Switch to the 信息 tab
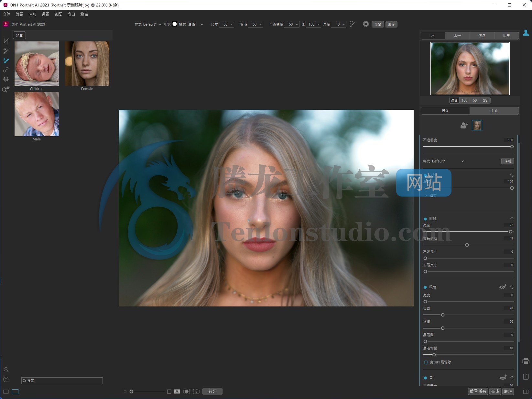Screen dimensions: 532x399 point(482,36)
